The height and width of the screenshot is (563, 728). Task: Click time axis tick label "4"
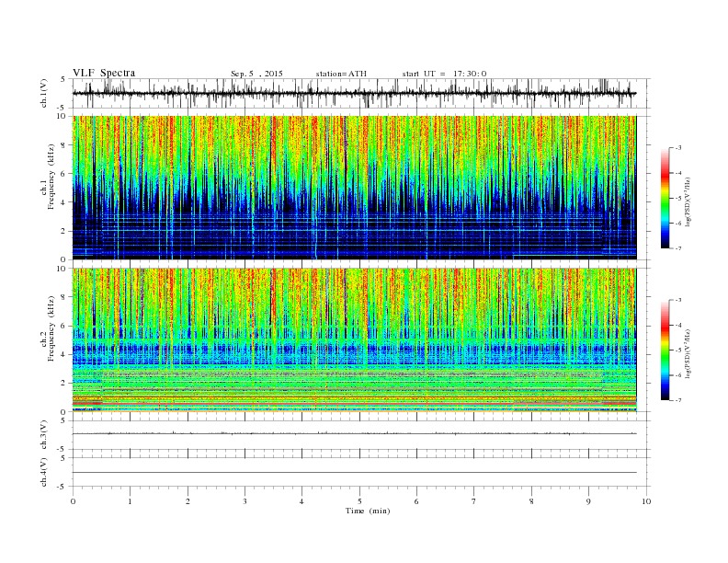point(301,501)
